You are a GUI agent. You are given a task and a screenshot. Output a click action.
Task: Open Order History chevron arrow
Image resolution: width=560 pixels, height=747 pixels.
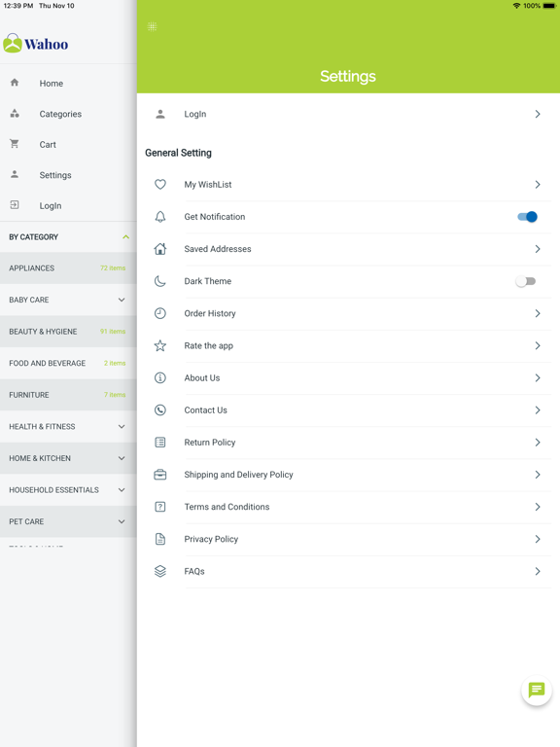[x=538, y=313]
